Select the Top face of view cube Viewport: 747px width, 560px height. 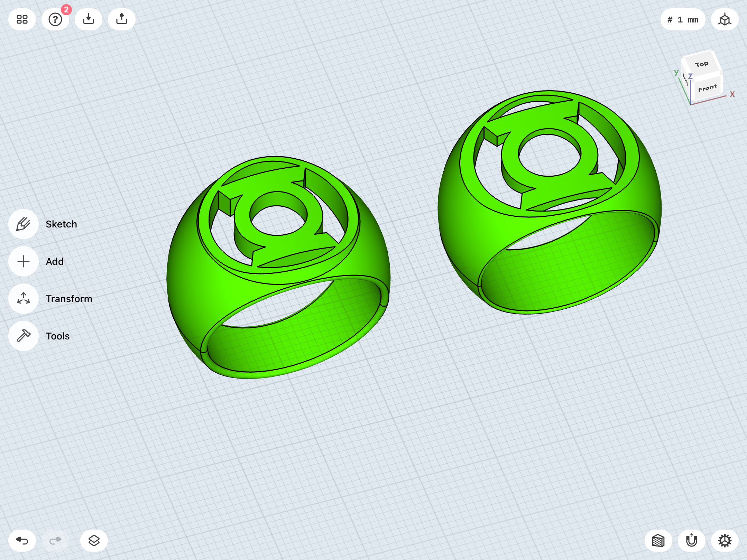click(701, 64)
